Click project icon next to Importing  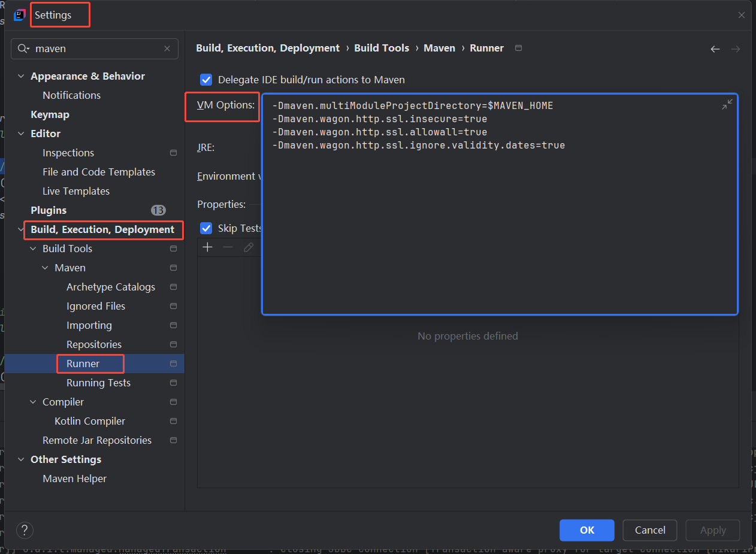point(174,325)
